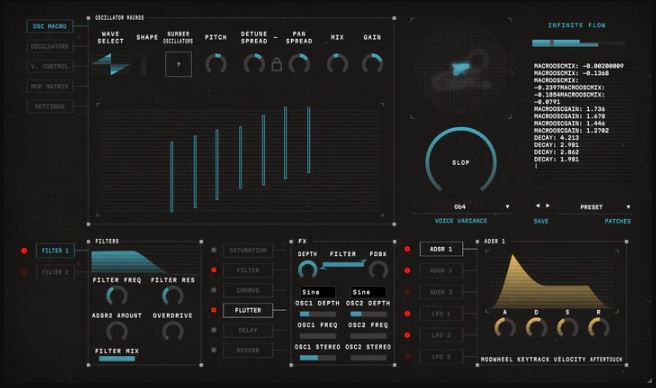This screenshot has width=656, height=388.
Task: Click the Gain knob in oscillator macros
Action: [372, 64]
